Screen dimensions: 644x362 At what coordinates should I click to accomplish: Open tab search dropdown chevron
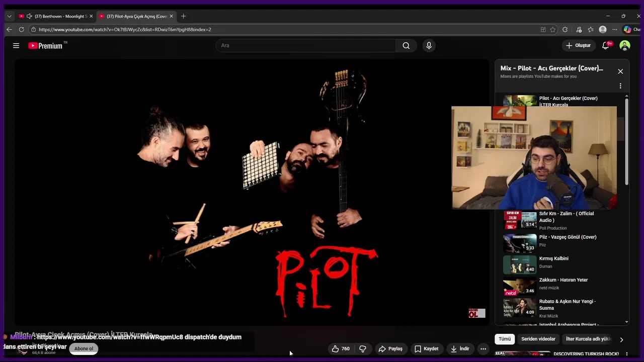point(9,16)
